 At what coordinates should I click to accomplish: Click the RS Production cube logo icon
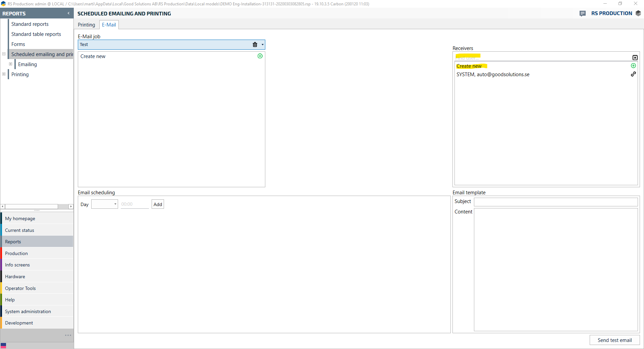tap(638, 13)
